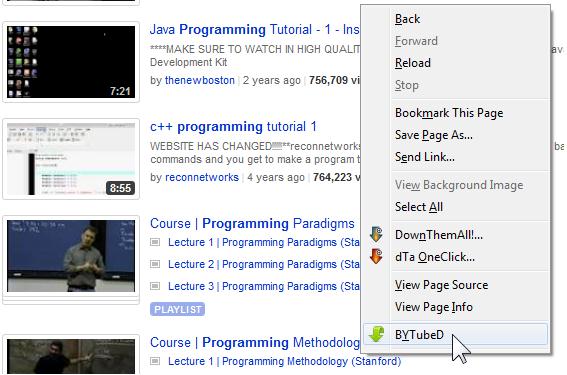Open reconnetworks uploader link
This screenshot has height=375, width=567.
(202, 177)
